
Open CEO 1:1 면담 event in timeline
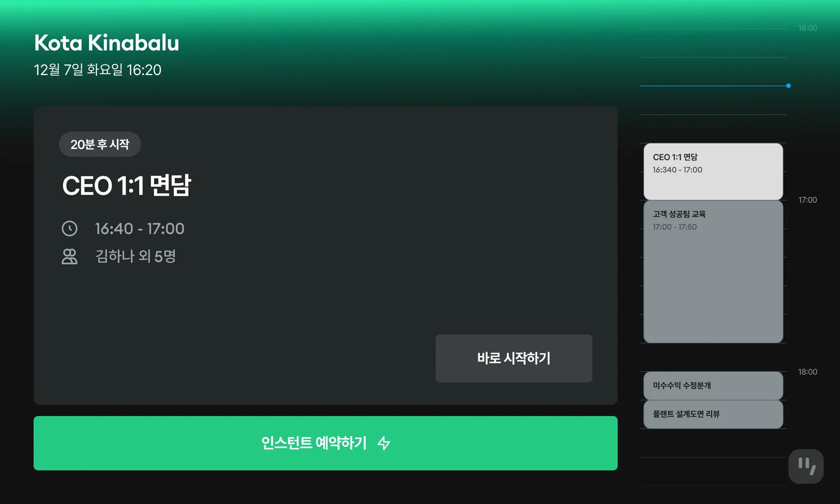713,171
